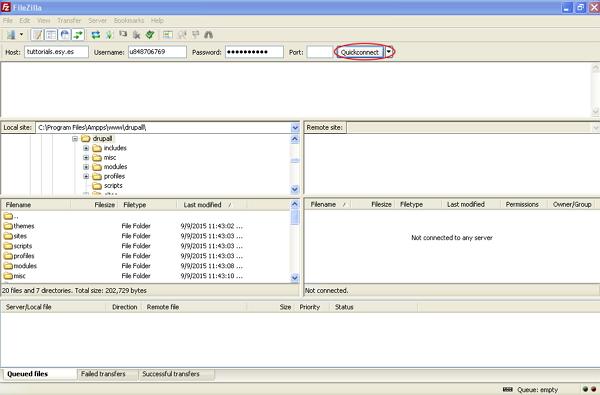Screen dimensions: 600x395
Task: Focus the Host input field
Action: coord(56,52)
